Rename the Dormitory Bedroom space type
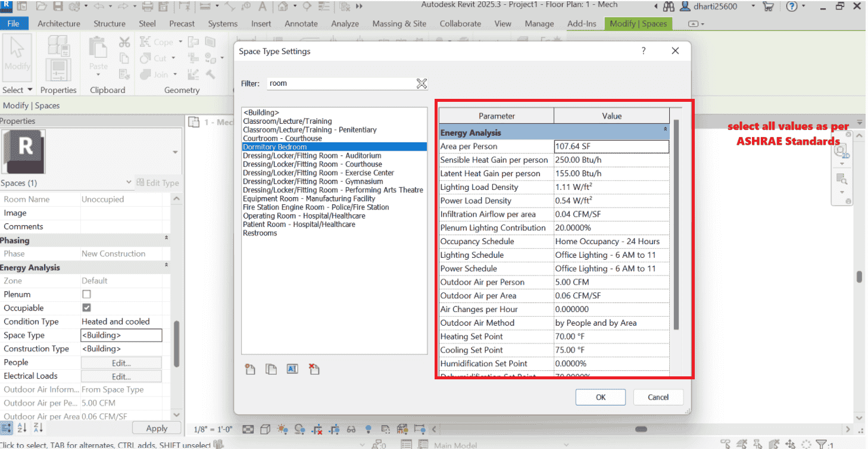 [292, 369]
